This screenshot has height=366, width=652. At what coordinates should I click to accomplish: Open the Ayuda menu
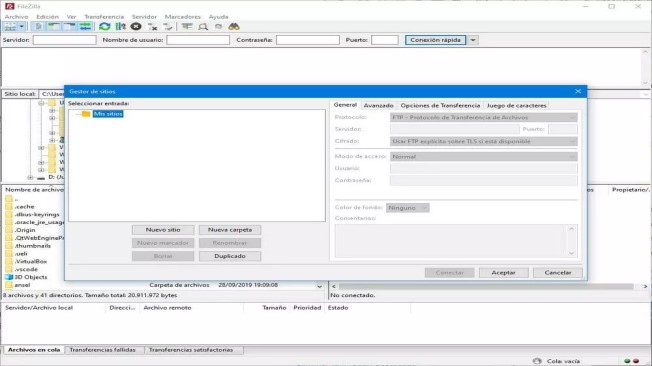218,17
